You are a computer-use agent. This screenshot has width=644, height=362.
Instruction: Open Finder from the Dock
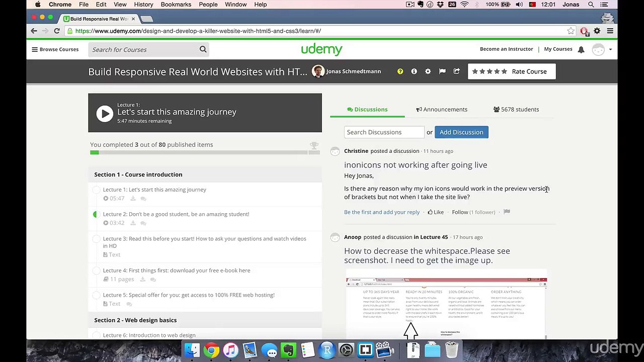coord(192,350)
